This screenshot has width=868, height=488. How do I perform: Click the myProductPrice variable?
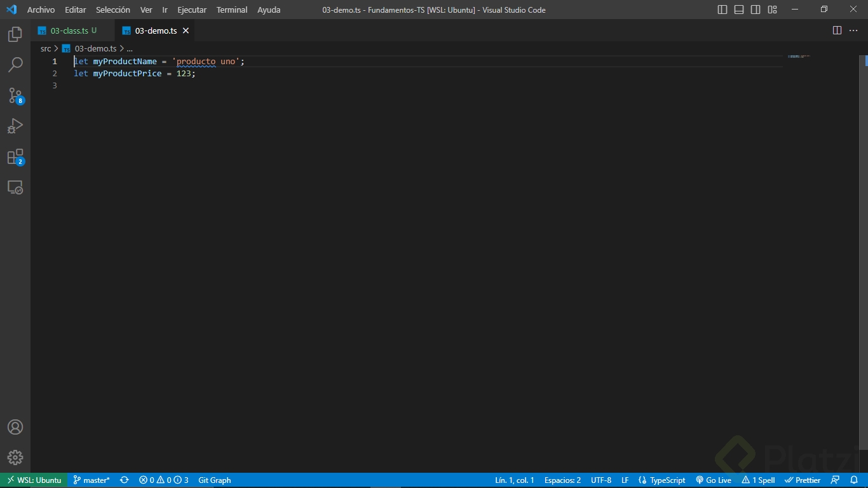click(128, 74)
